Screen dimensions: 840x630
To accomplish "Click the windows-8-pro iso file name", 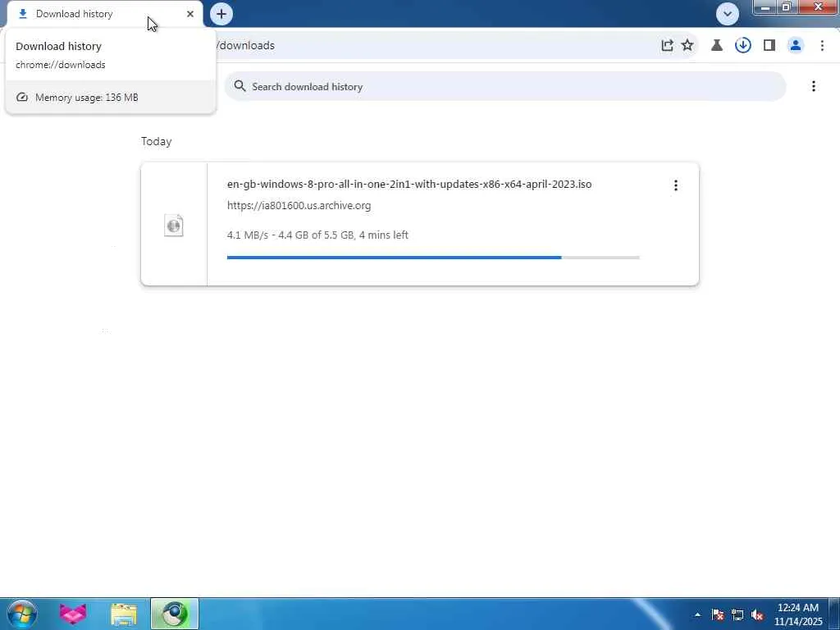I will pyautogui.click(x=409, y=185).
